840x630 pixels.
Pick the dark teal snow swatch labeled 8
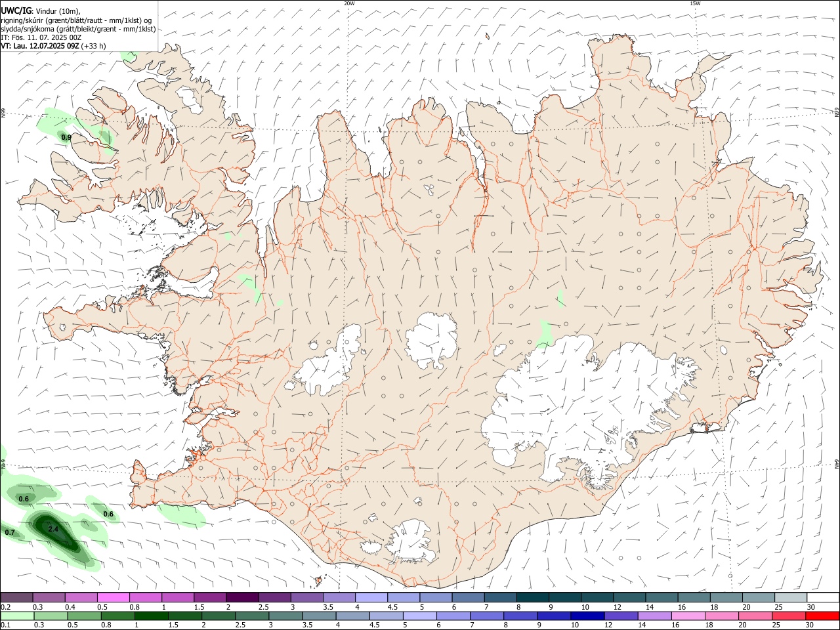coord(533,597)
